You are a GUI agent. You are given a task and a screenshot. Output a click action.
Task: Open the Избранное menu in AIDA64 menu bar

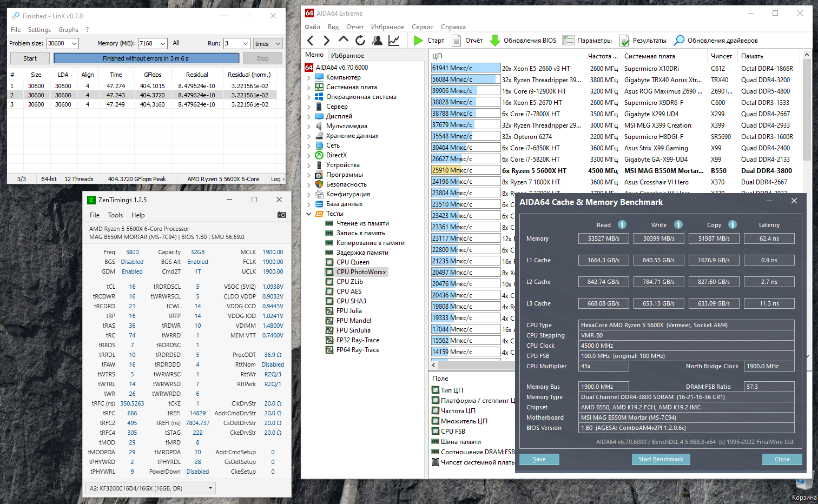[x=387, y=27]
